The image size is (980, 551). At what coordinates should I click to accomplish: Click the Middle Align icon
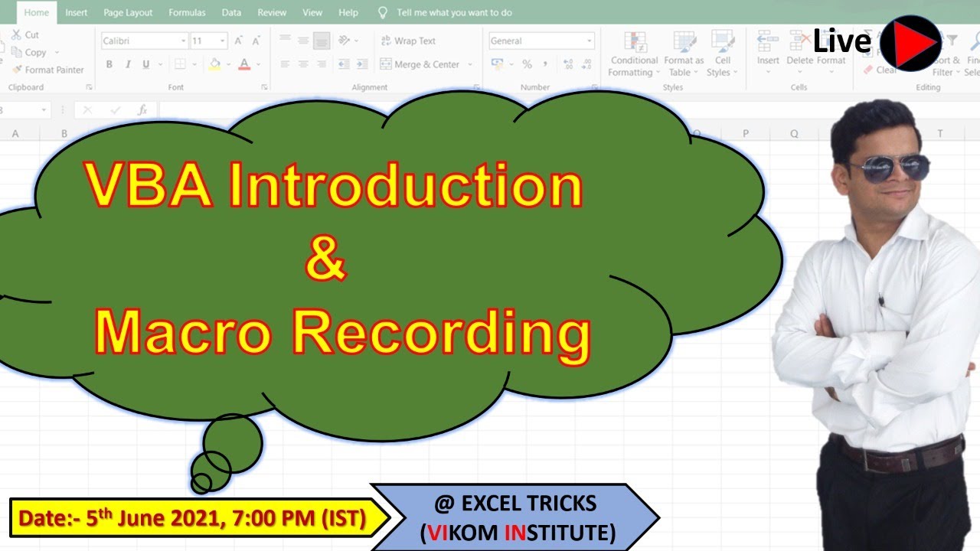(303, 41)
